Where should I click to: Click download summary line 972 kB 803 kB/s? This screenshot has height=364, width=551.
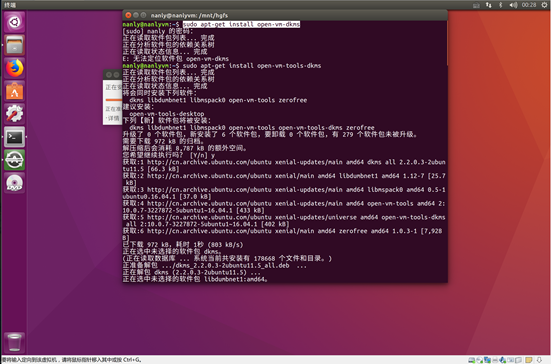183,245
